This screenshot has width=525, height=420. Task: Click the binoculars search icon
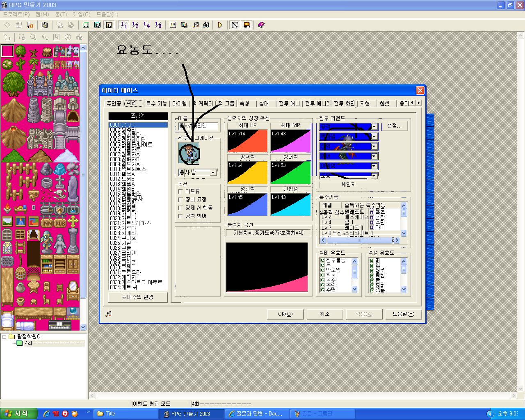pyautogui.click(x=206, y=25)
